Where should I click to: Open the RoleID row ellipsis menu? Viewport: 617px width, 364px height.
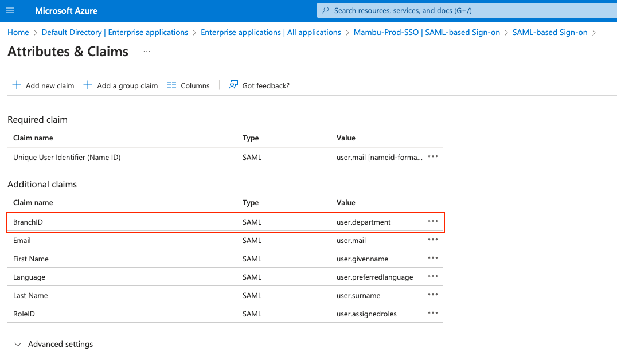tap(433, 314)
